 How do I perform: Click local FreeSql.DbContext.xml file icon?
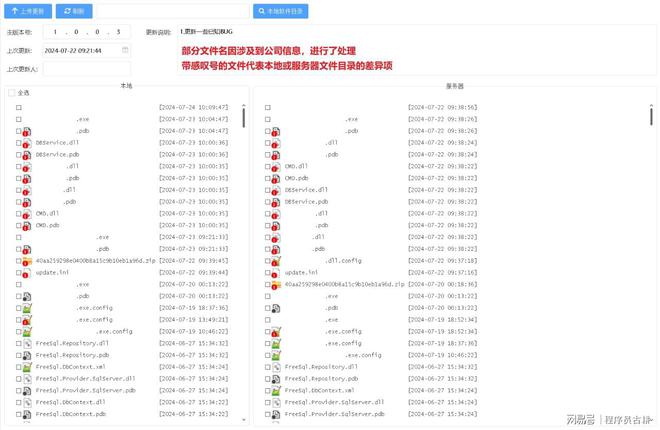[27, 367]
